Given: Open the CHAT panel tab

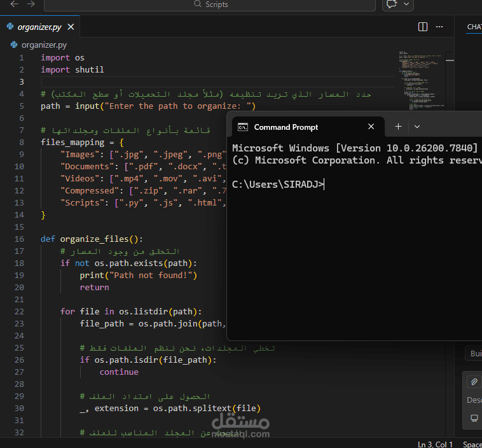Looking at the screenshot, I should pos(474,27).
